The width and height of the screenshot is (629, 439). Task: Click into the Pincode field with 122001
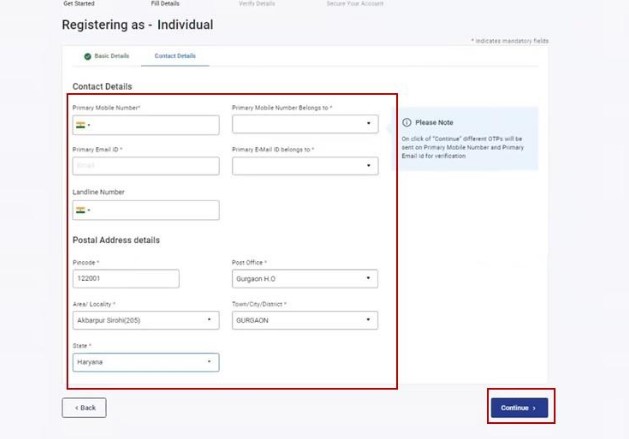tap(126, 278)
